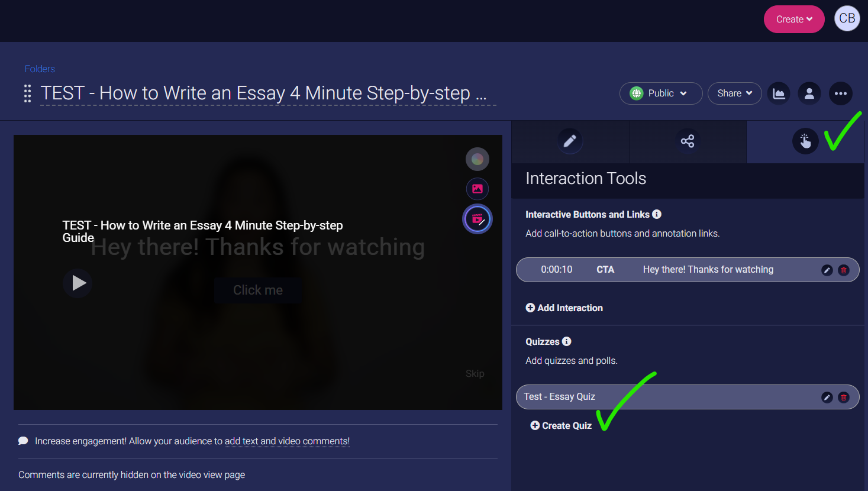
Task: Expand the Create dropdown menu
Action: pos(793,20)
